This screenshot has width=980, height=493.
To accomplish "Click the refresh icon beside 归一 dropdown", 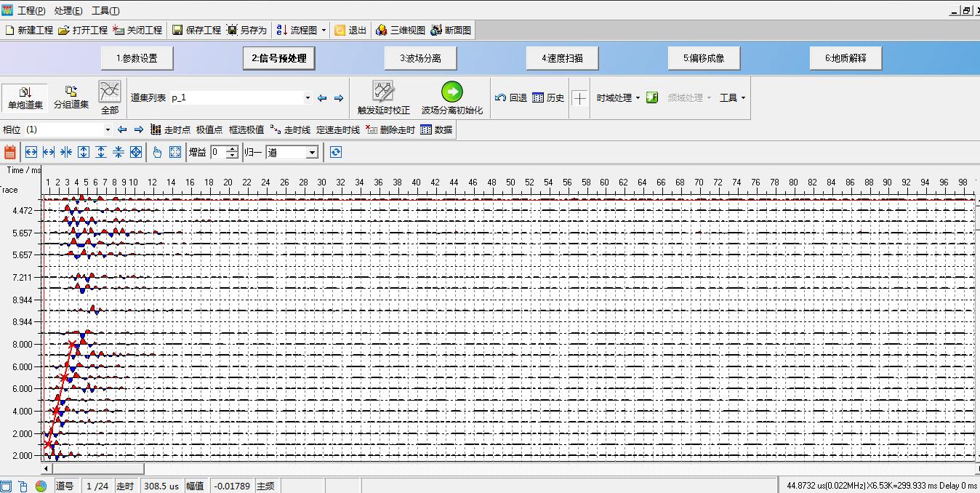I will (x=335, y=152).
